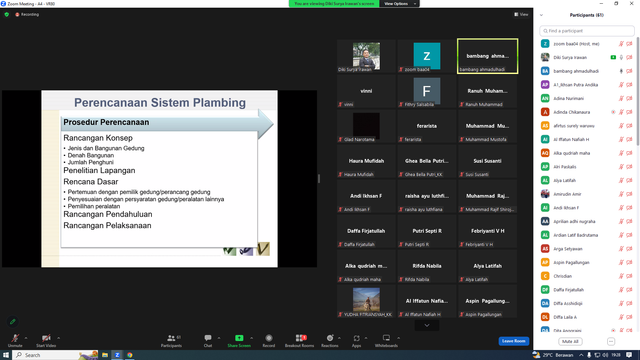Click Al Iffatun Nafiah H in participants list
The height and width of the screenshot is (360, 640).
pyautogui.click(x=571, y=139)
